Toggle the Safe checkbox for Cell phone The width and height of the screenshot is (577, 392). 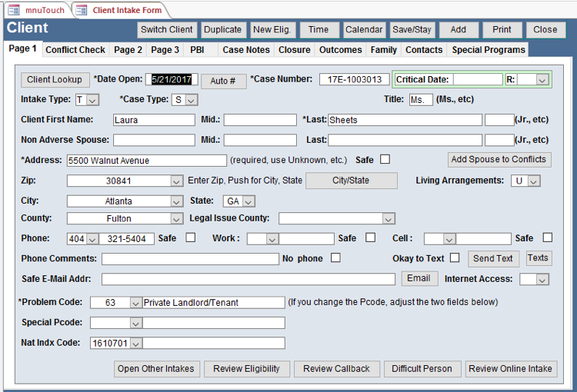[547, 238]
